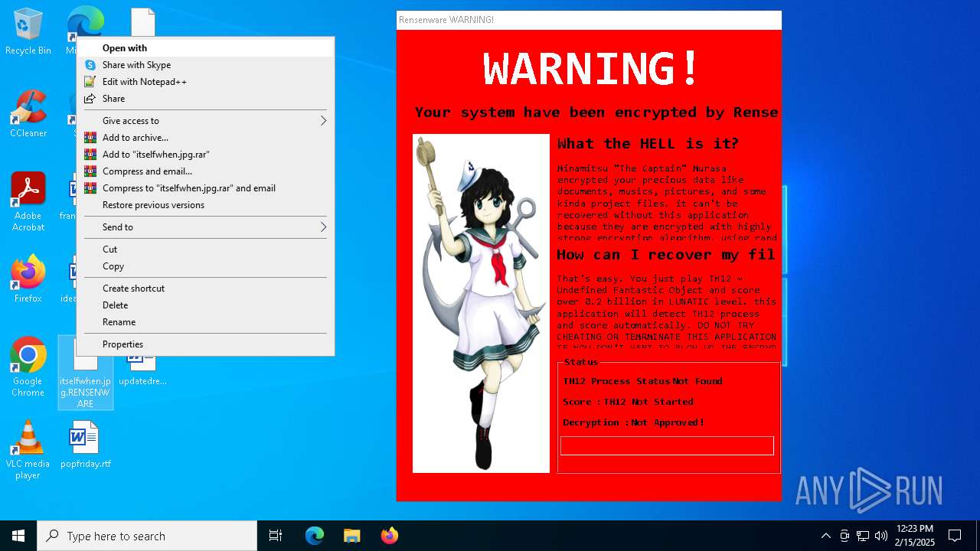Launch Google Chrome desktop icon
Image resolution: width=980 pixels, height=551 pixels.
click(28, 366)
